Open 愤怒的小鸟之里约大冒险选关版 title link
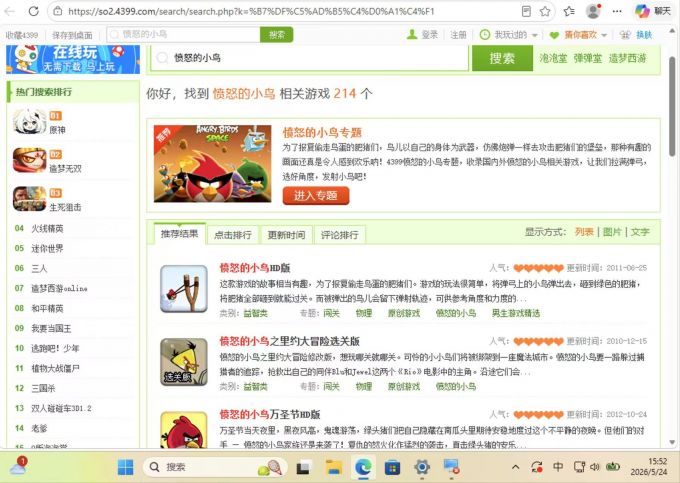This screenshot has height=483, width=680. click(x=289, y=341)
